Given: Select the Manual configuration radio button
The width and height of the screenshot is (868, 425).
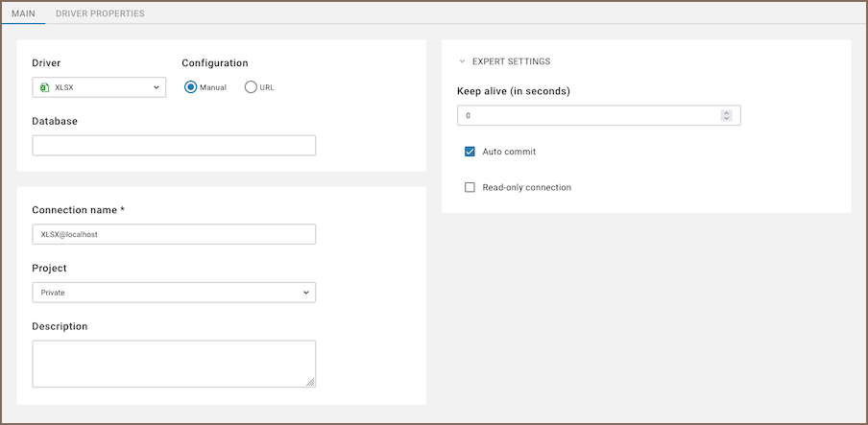Looking at the screenshot, I should [191, 87].
